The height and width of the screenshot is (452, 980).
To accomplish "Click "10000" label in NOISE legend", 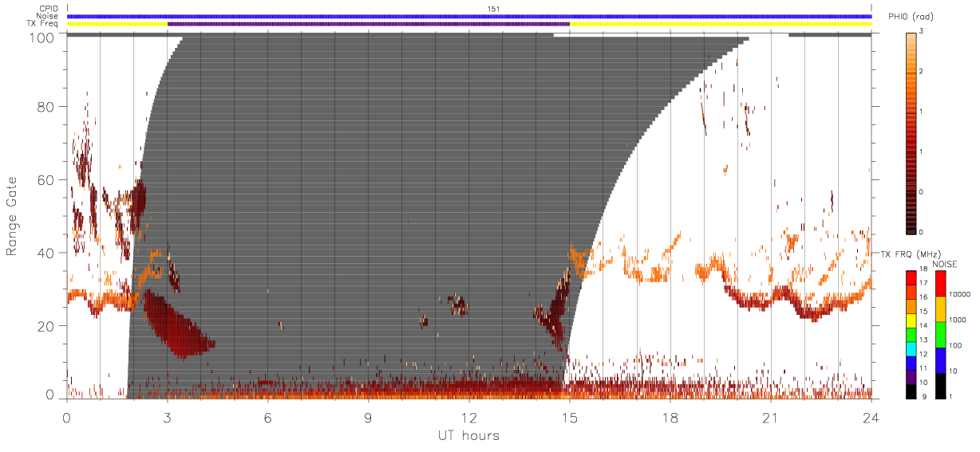I will point(959,294).
